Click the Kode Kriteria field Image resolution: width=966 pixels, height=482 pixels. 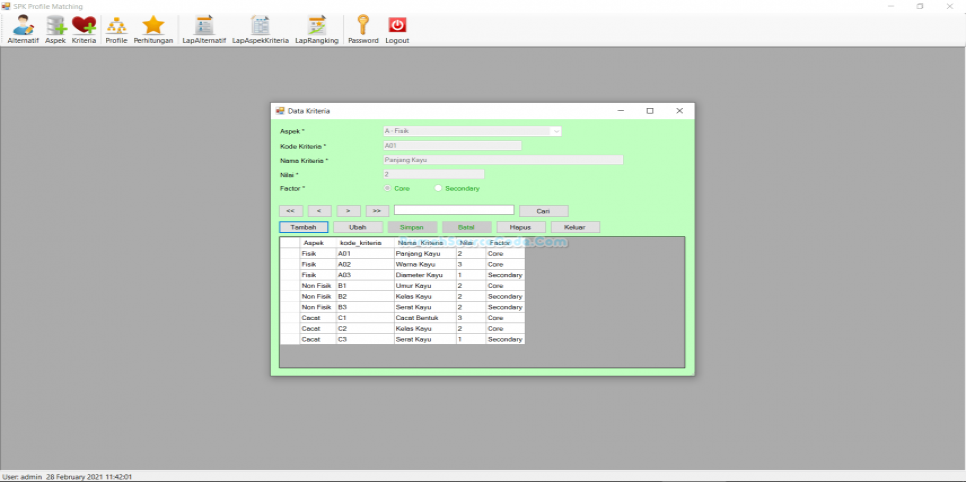pyautogui.click(x=452, y=145)
